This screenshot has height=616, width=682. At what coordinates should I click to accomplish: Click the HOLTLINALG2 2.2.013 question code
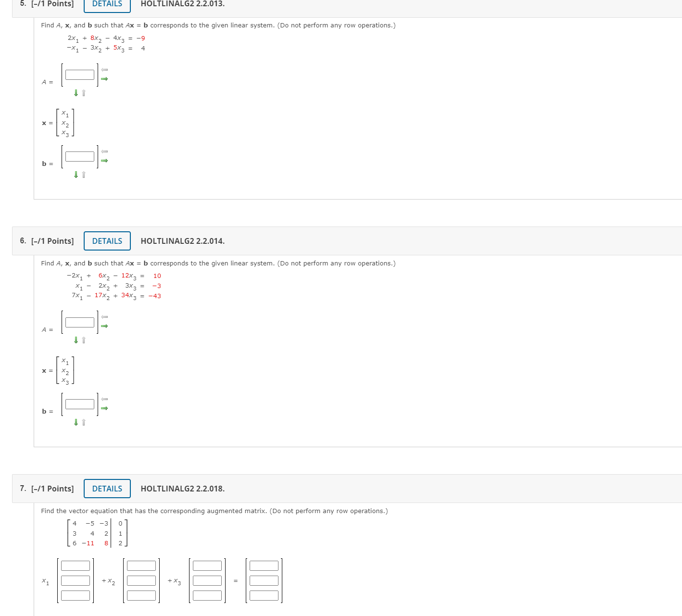[x=183, y=4]
